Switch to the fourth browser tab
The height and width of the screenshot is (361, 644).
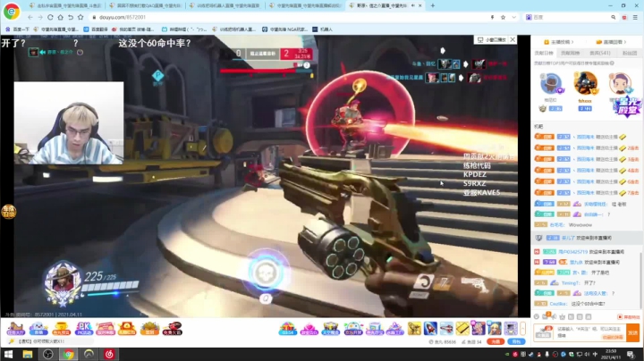306,5
